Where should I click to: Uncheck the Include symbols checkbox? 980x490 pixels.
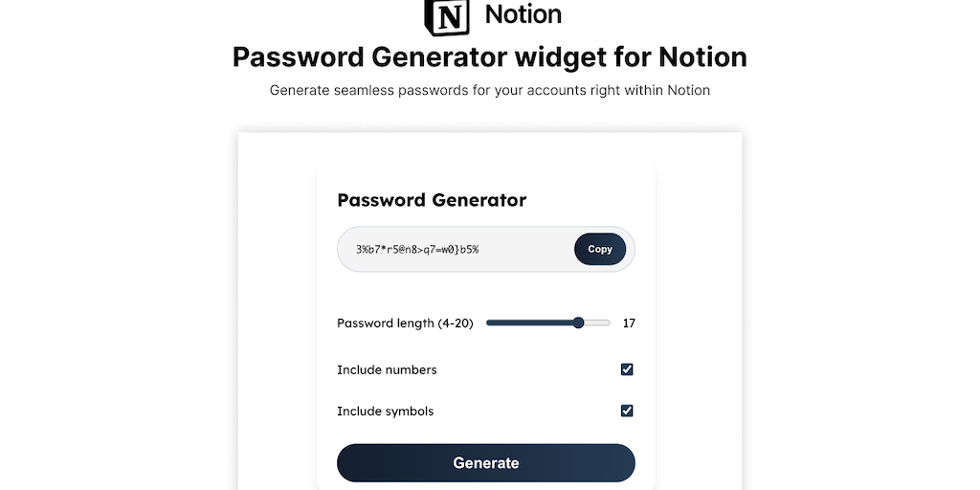coord(627,411)
